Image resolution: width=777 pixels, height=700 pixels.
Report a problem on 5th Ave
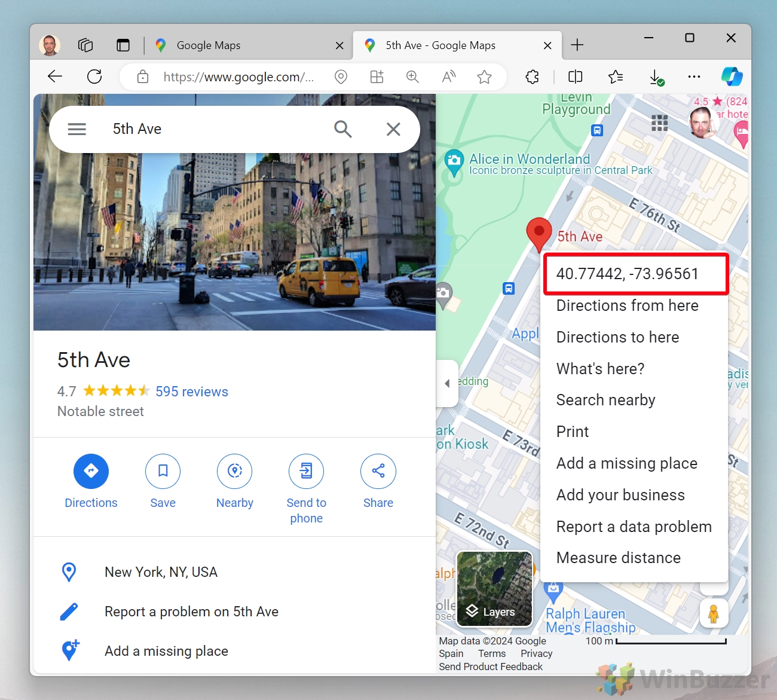coord(234,612)
